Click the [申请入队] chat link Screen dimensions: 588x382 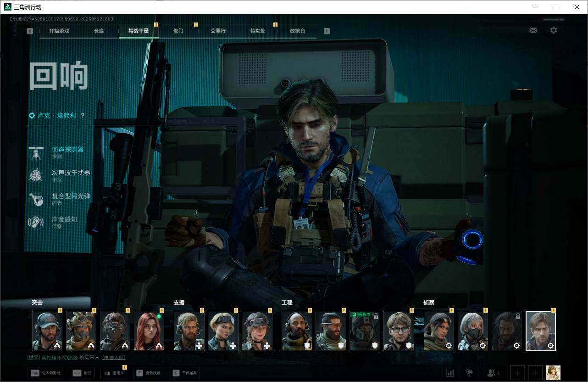tap(114, 358)
